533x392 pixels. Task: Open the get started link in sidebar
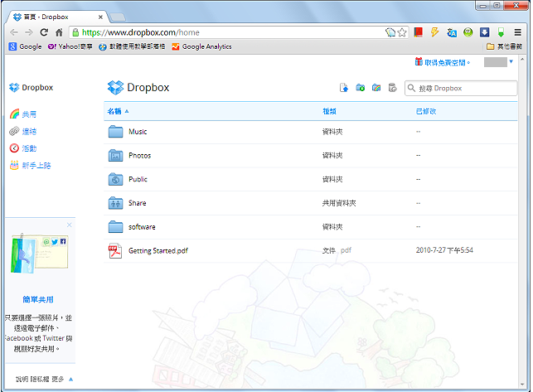(36, 166)
